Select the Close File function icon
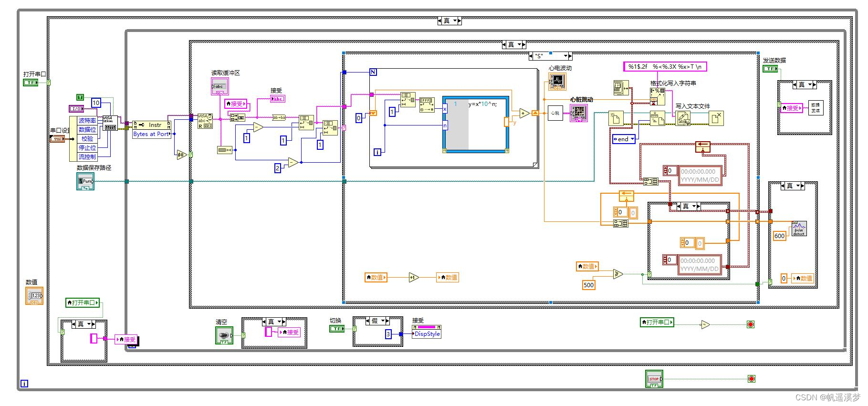868x406 pixels. point(716,118)
